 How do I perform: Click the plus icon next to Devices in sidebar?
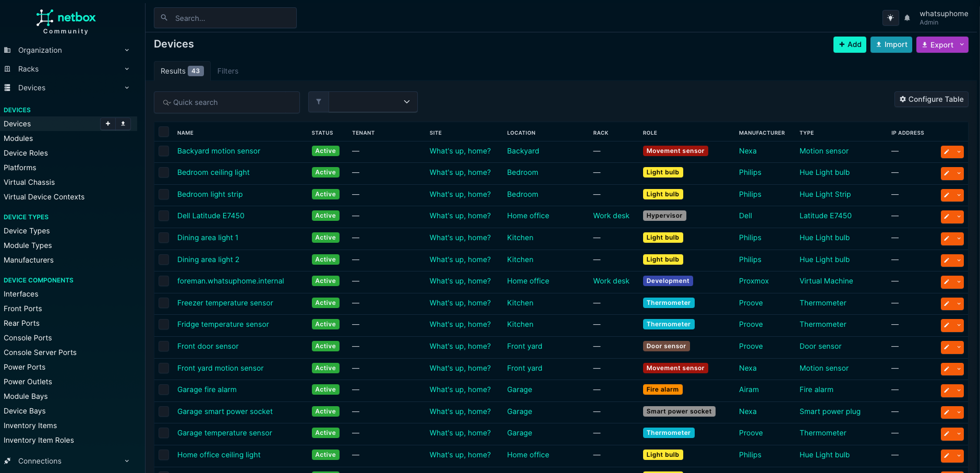[x=108, y=124]
